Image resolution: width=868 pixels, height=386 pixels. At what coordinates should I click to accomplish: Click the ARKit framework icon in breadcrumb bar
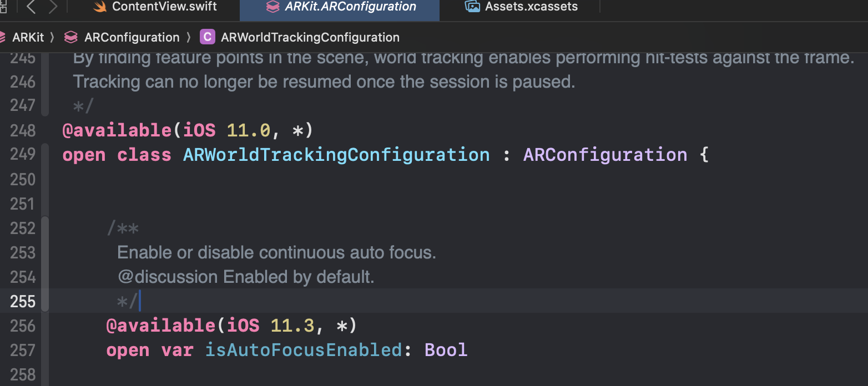(x=3, y=37)
